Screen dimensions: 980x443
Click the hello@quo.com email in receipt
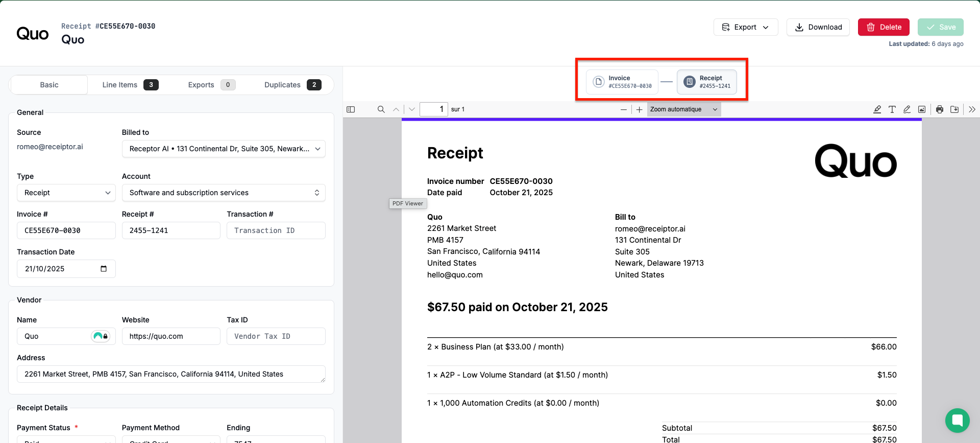(455, 275)
